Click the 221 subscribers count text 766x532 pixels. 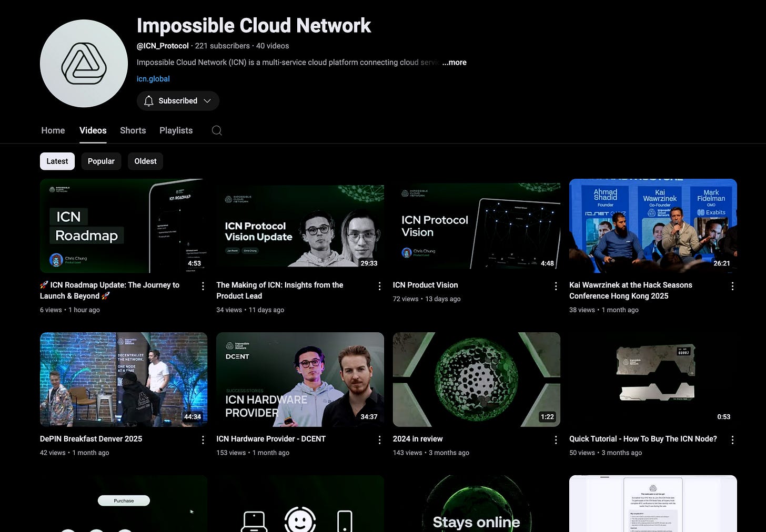(x=223, y=46)
